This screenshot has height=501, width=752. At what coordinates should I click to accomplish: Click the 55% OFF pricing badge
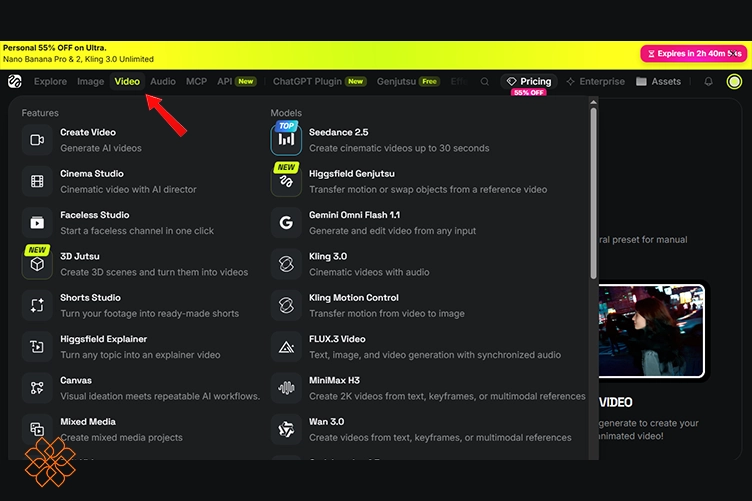click(x=529, y=93)
